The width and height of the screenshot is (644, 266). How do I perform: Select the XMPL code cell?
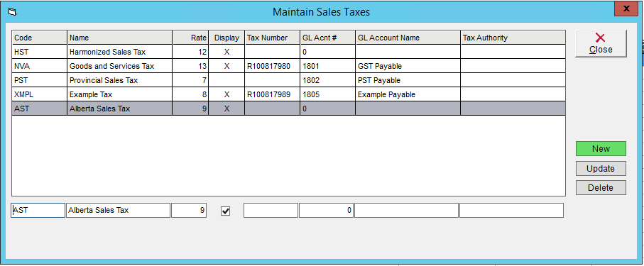40,94
